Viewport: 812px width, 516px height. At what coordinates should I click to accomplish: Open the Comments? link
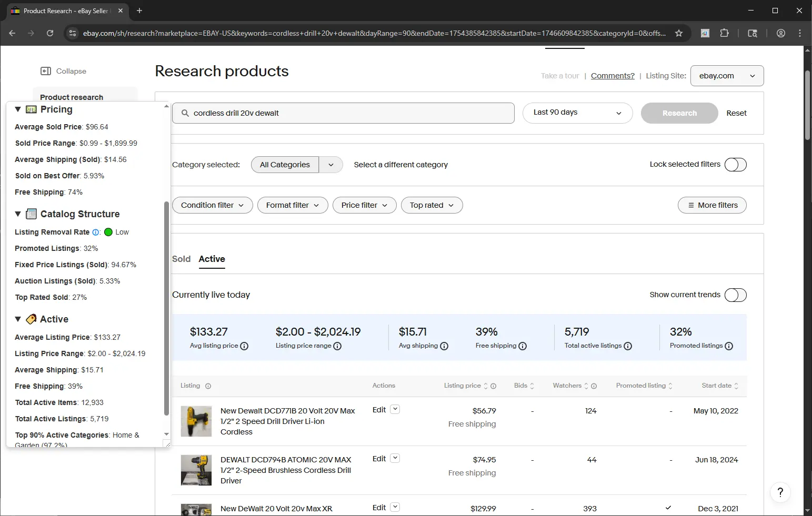point(613,76)
